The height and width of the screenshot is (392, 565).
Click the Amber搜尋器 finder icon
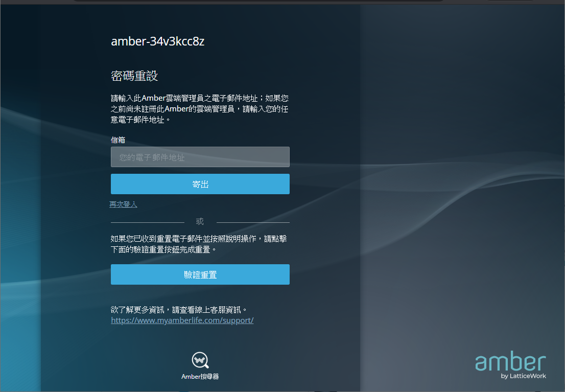pos(200,360)
